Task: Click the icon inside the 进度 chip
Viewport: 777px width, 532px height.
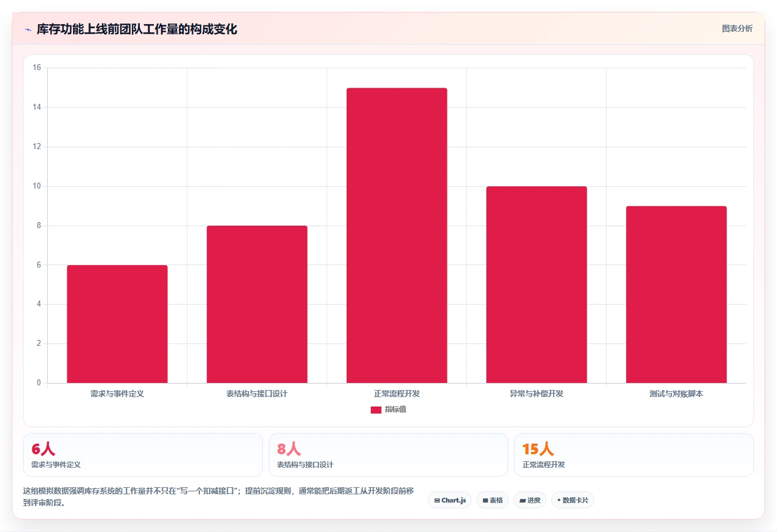Action: (522, 500)
